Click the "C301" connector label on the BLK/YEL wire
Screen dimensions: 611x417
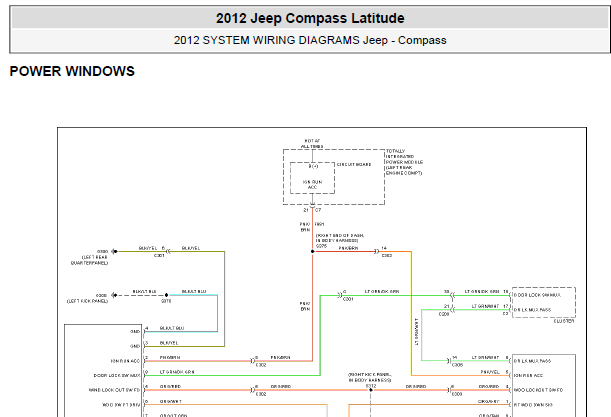coord(159,256)
